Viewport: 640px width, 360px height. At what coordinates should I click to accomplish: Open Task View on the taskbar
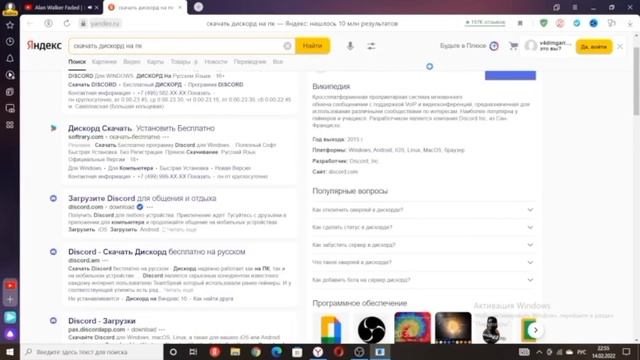pyautogui.click(x=193, y=352)
